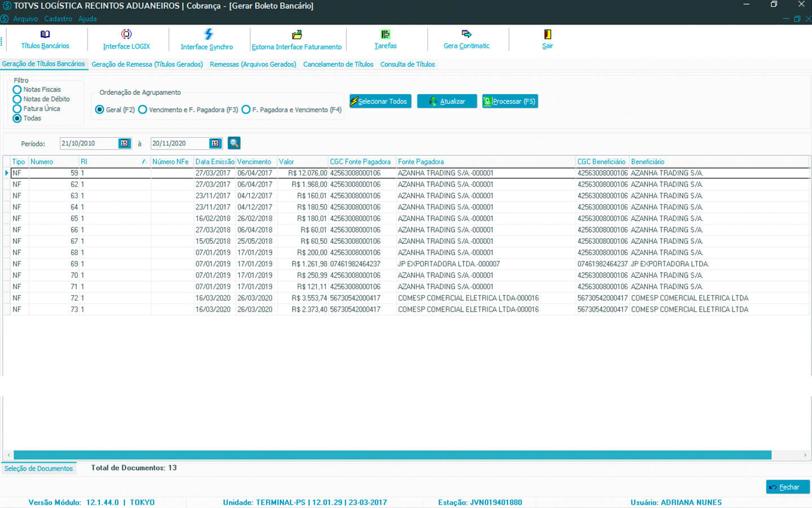Switch to Cancelamento de Títulos tab
Image resolution: width=812 pixels, height=508 pixels.
coord(338,64)
